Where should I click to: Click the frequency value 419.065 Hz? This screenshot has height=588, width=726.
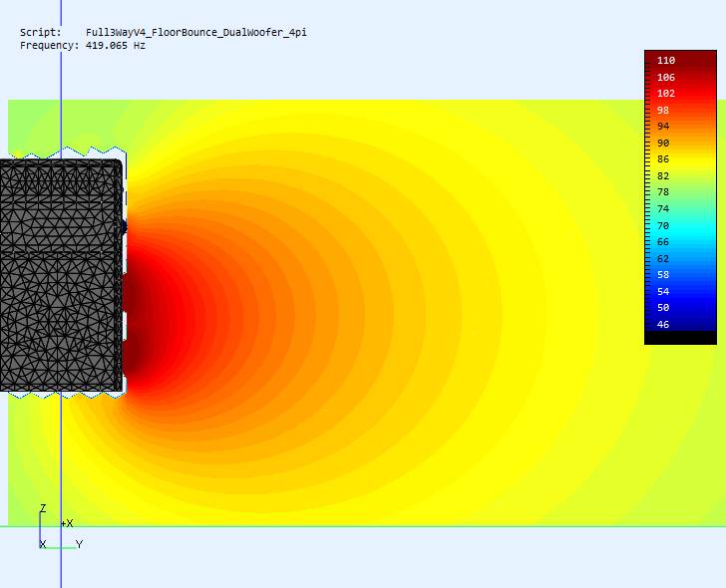click(116, 45)
